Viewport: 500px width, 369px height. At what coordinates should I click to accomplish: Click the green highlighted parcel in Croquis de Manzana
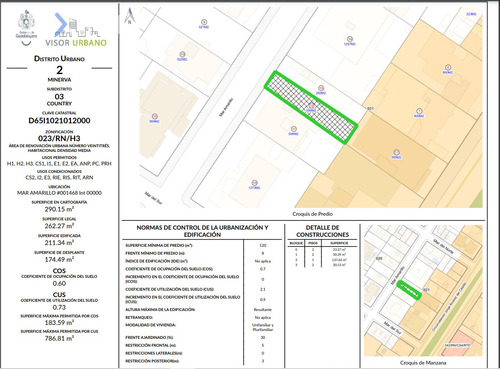click(x=409, y=290)
